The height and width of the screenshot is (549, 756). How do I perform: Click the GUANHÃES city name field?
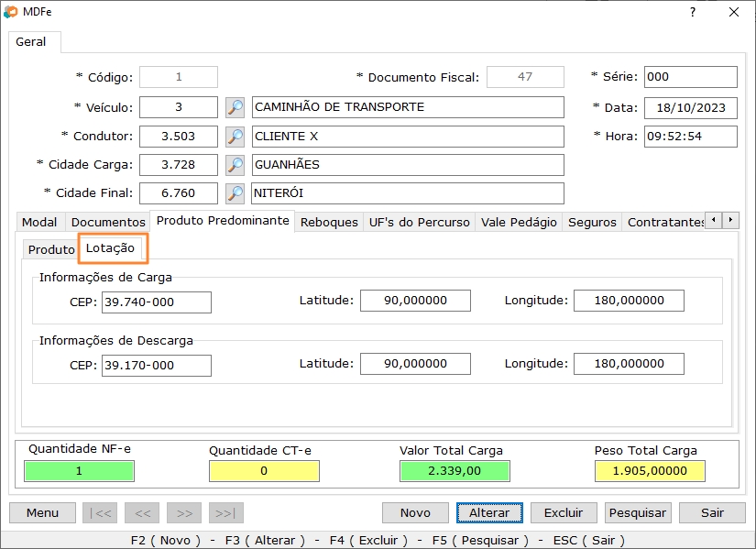408,165
